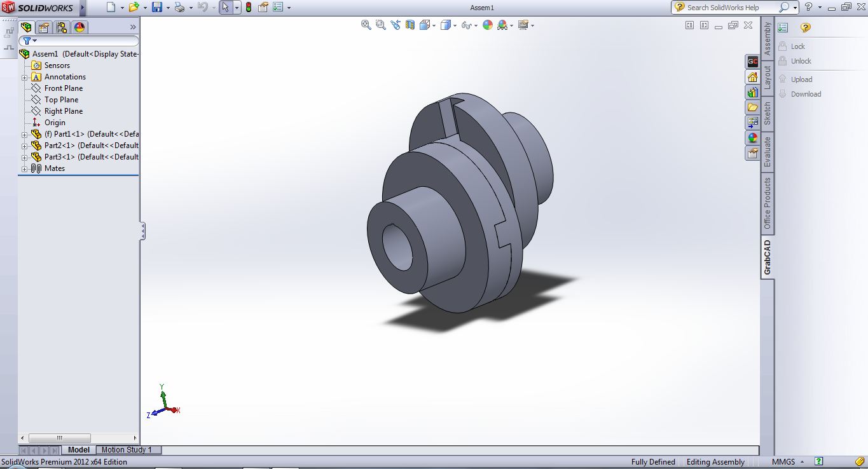Image resolution: width=868 pixels, height=469 pixels.
Task: Click the View Orientation cube icon
Action: click(x=424, y=25)
